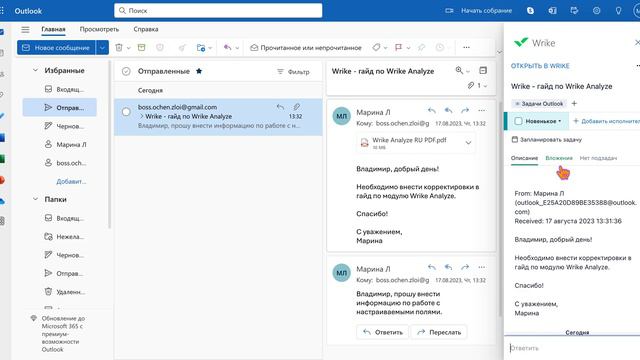Check the Wrike task completion checkbox
The image size is (640, 360).
tap(518, 121)
